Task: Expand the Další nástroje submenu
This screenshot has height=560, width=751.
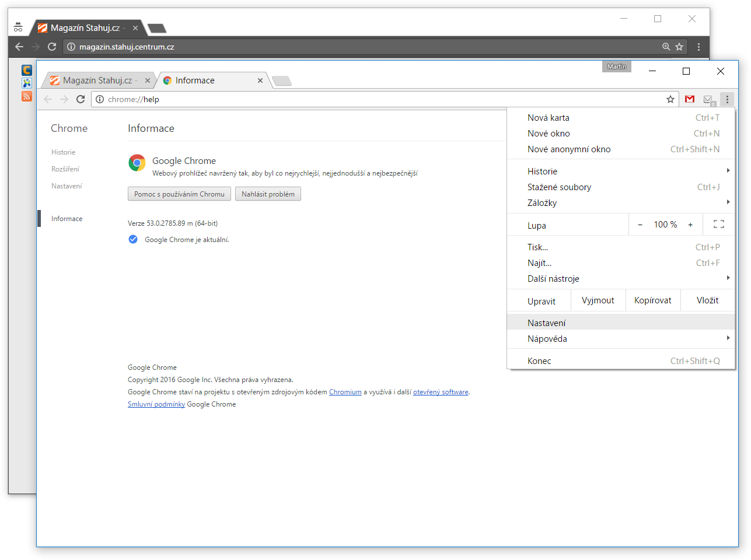Action: coord(621,278)
